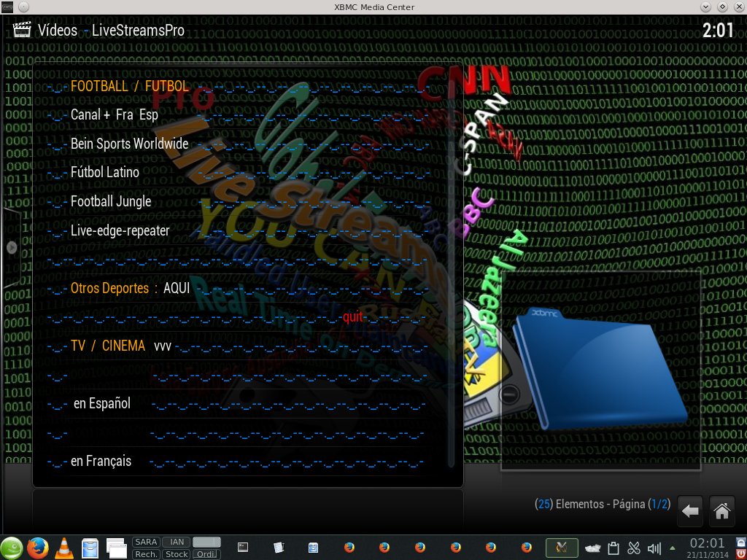Open the openSUSE application menu
The width and height of the screenshot is (747, 560).
point(12,548)
